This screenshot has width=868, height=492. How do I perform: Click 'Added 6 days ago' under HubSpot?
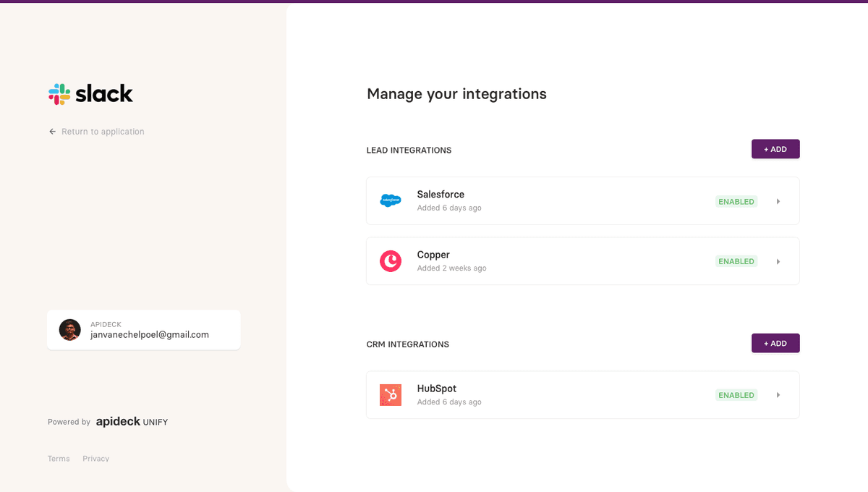(x=449, y=402)
